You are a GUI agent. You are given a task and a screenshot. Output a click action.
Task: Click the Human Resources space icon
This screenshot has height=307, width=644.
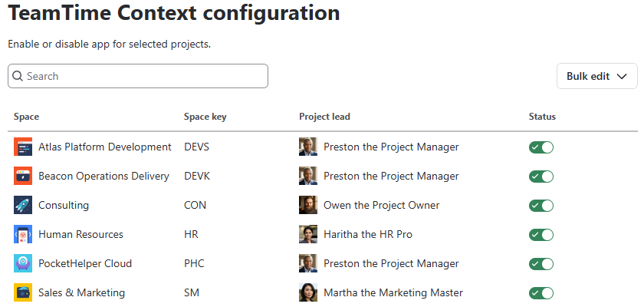point(23,234)
